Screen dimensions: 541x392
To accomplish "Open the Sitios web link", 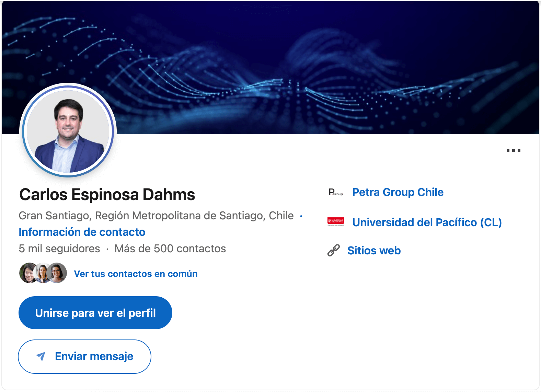I will [x=374, y=251].
